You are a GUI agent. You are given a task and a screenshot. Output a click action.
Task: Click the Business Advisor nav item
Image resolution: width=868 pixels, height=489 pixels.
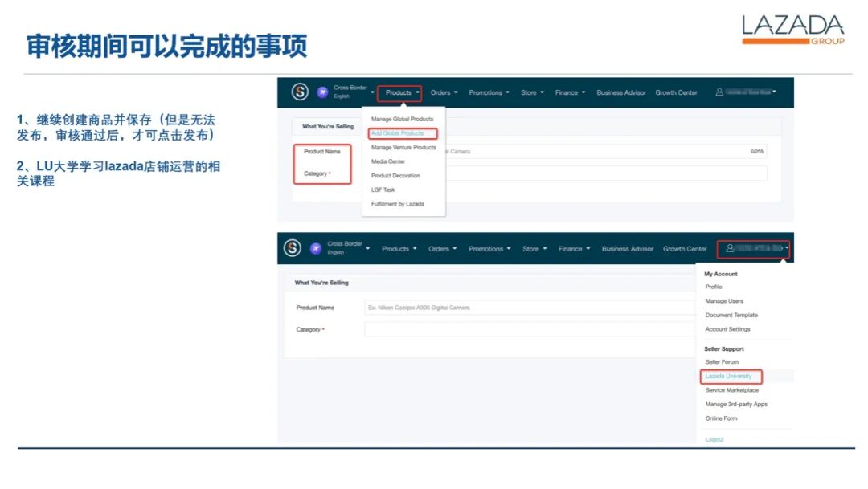(x=620, y=92)
